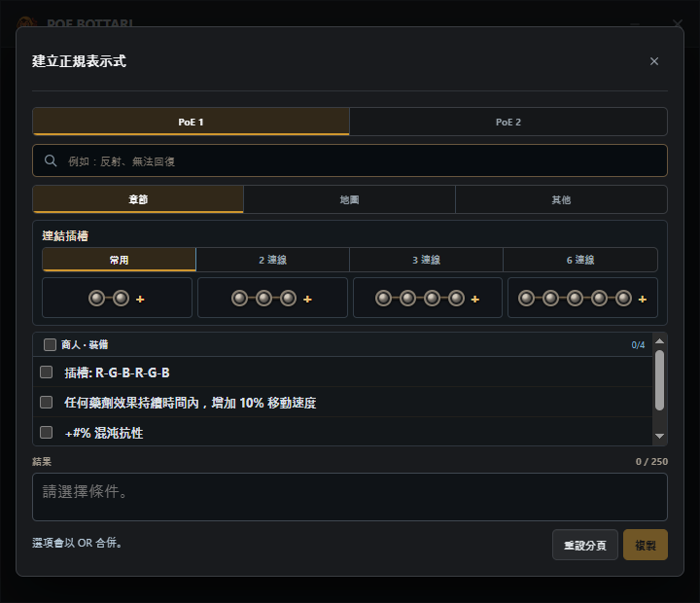Screen dimensions: 700x603
Task: Add the three linked sockets preset
Action: point(272,298)
